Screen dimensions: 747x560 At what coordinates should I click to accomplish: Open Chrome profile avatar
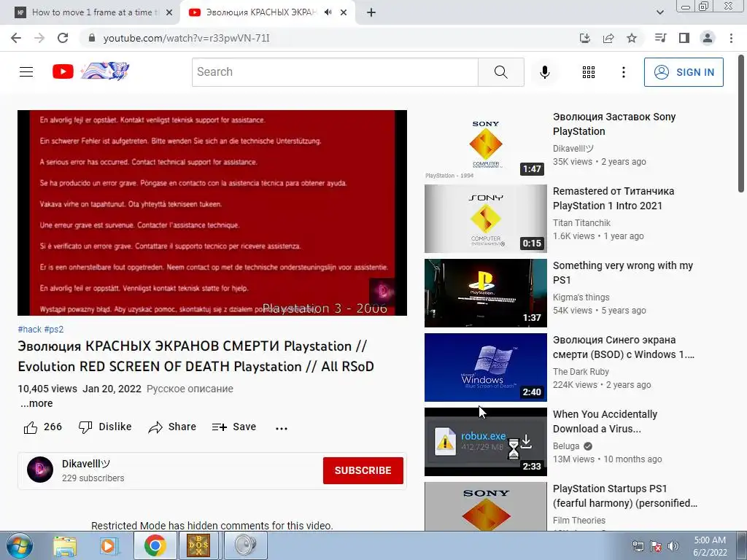click(708, 38)
